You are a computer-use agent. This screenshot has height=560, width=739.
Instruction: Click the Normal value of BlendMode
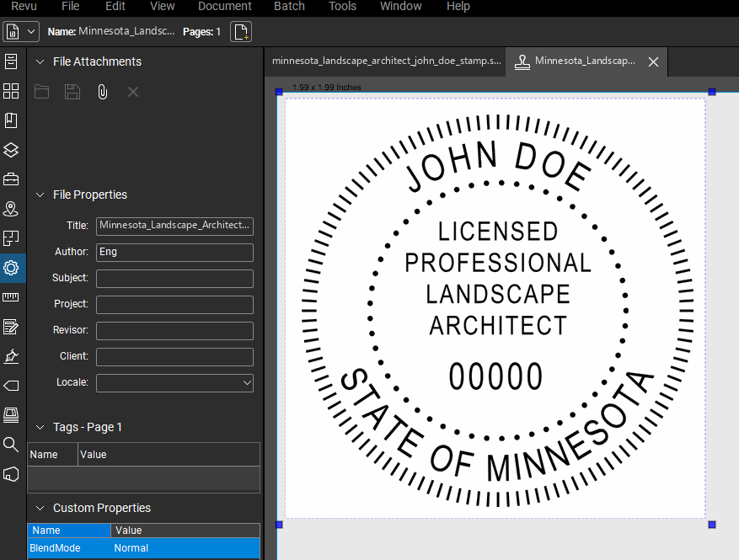(x=131, y=548)
